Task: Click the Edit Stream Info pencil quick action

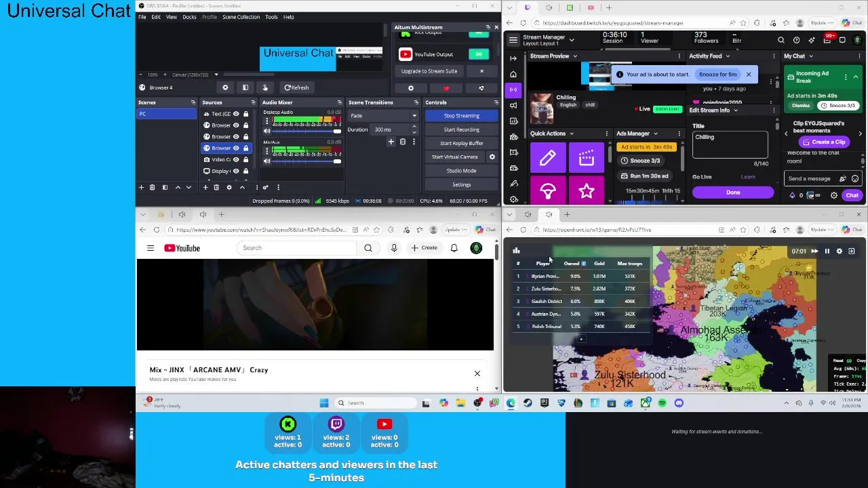Action: (x=547, y=158)
